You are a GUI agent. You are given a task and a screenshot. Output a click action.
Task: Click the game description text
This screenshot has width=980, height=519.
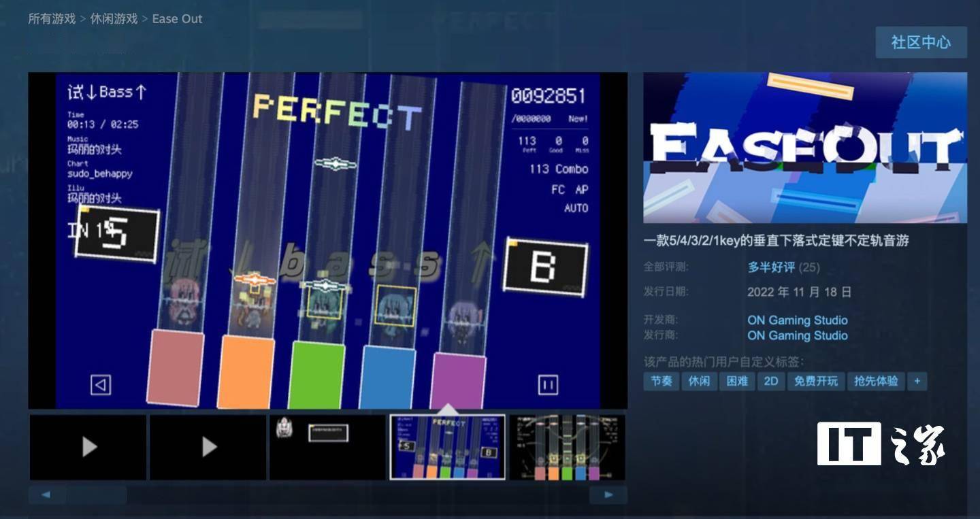coord(777,240)
